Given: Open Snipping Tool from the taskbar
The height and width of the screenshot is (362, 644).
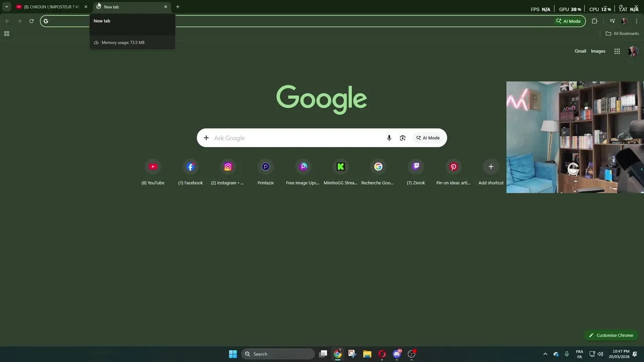Looking at the screenshot, I should tap(352, 354).
